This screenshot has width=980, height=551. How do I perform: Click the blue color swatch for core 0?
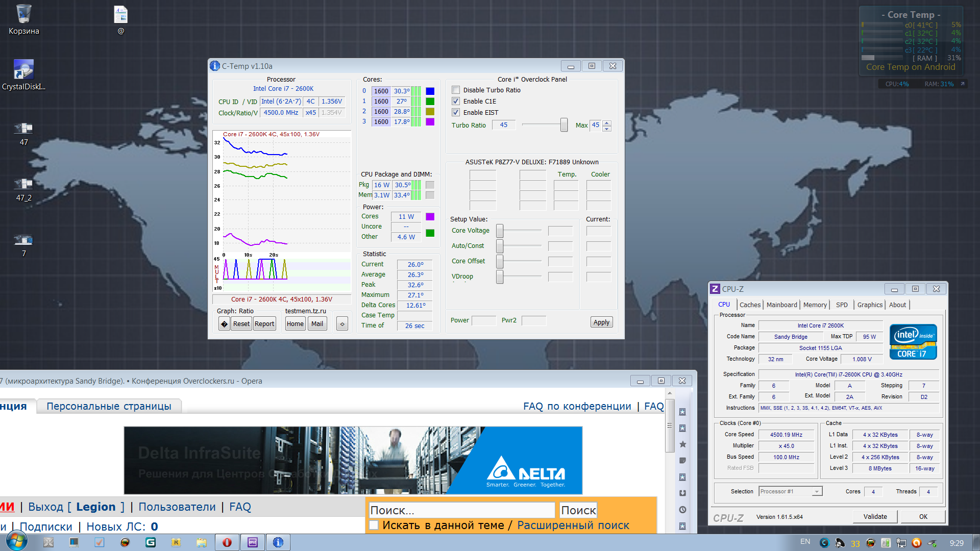pos(430,91)
